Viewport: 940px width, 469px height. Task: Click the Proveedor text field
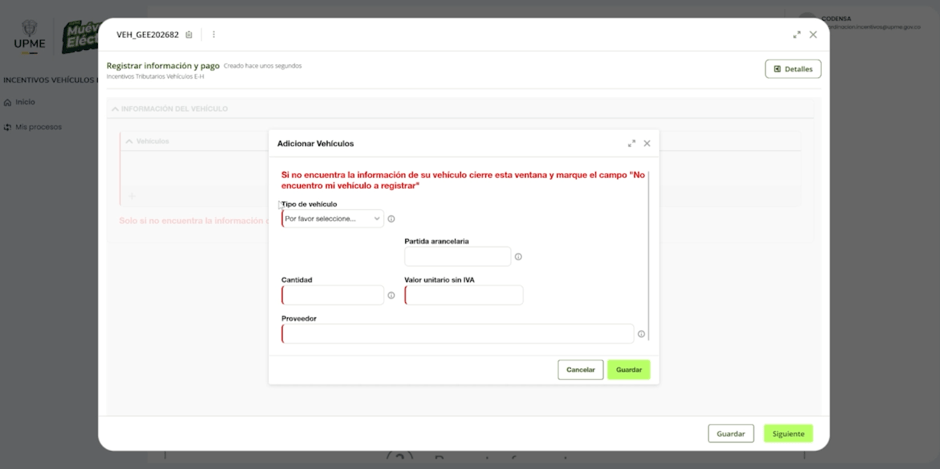(457, 334)
